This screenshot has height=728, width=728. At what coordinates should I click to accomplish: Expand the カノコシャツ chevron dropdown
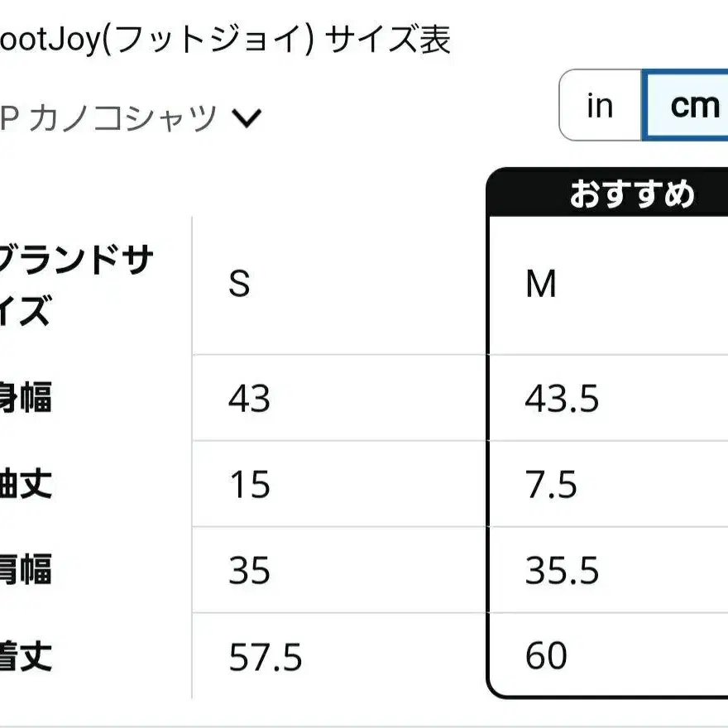246,119
